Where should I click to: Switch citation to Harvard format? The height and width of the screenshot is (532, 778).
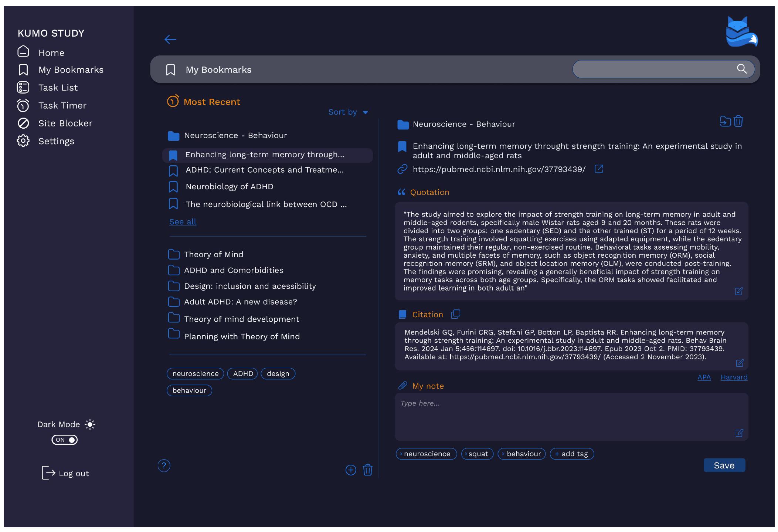coord(734,377)
